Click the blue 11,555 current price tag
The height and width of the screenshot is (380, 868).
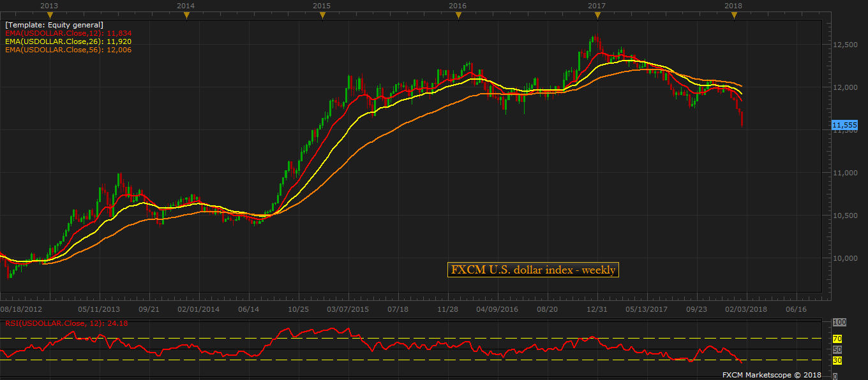pyautogui.click(x=844, y=126)
